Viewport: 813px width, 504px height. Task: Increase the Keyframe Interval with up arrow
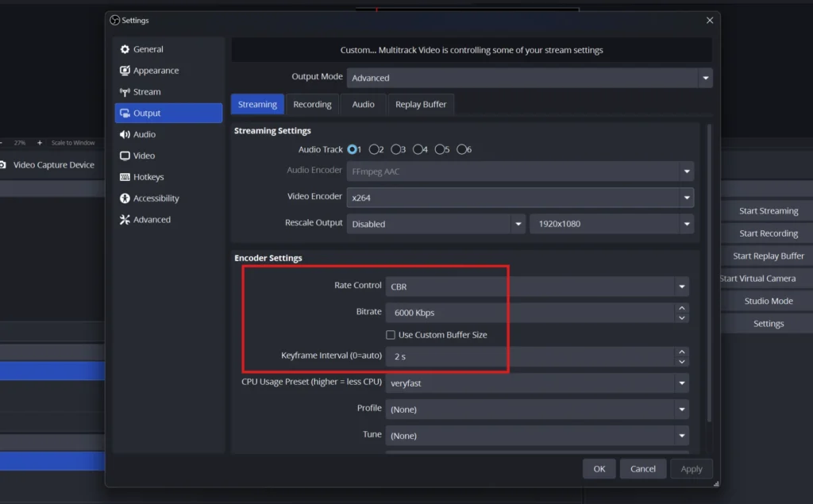point(682,352)
